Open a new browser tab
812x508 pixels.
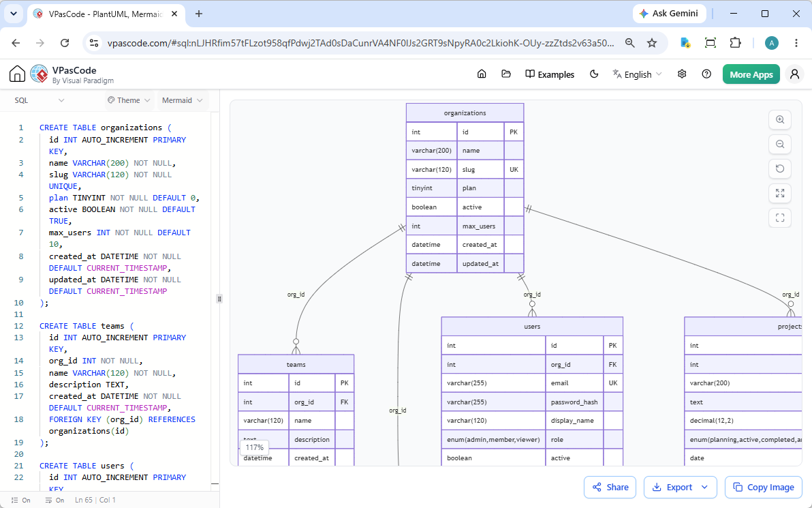point(199,14)
